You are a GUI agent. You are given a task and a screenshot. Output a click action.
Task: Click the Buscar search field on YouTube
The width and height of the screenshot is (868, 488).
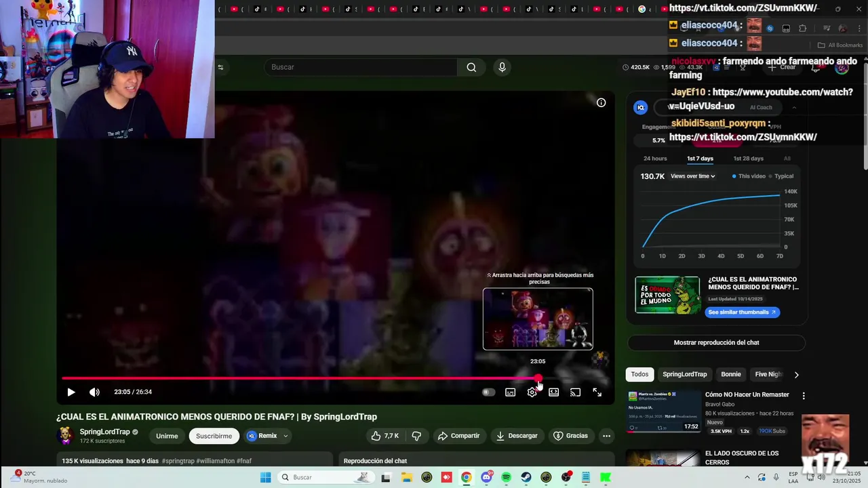pos(361,67)
